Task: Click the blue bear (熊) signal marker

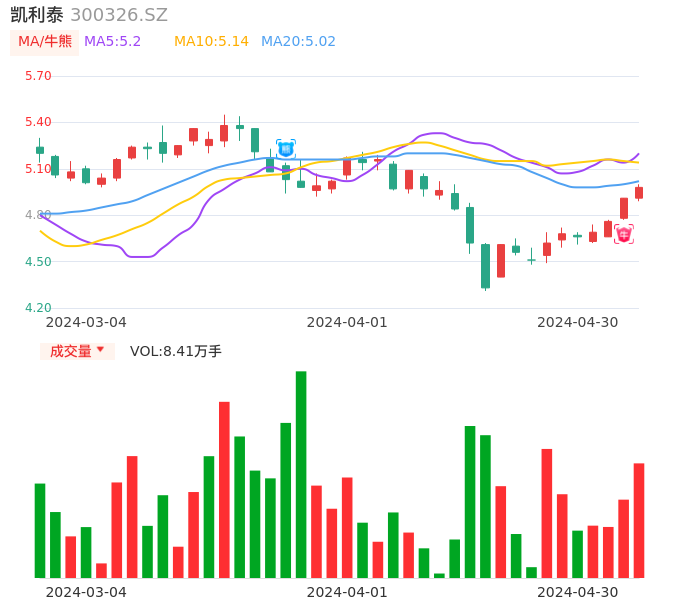Action: 286,149
